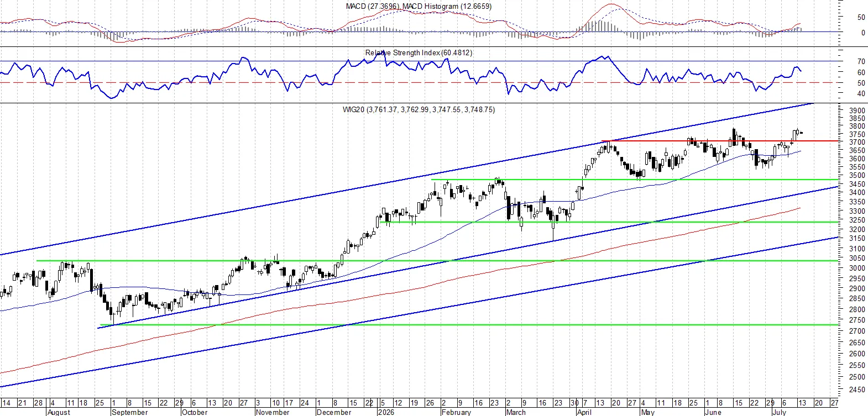The width and height of the screenshot is (868, 416).
Task: Click the November month label
Action: tap(273, 412)
